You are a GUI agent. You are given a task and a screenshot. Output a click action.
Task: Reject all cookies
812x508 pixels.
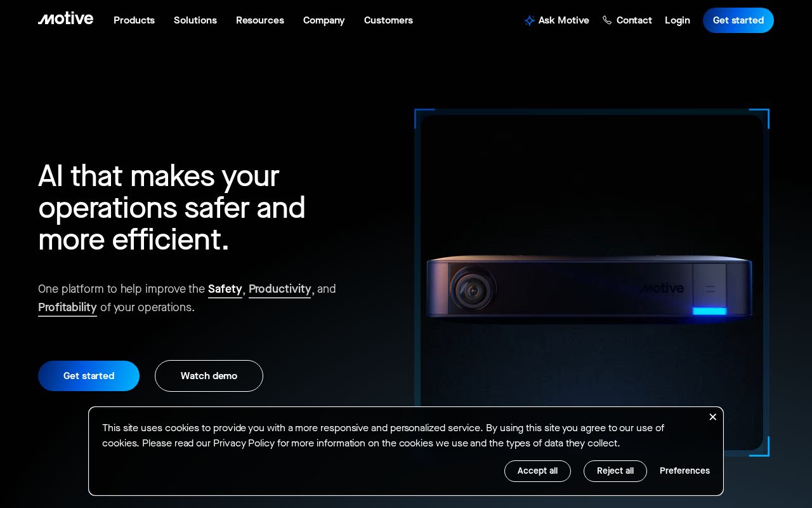[615, 471]
